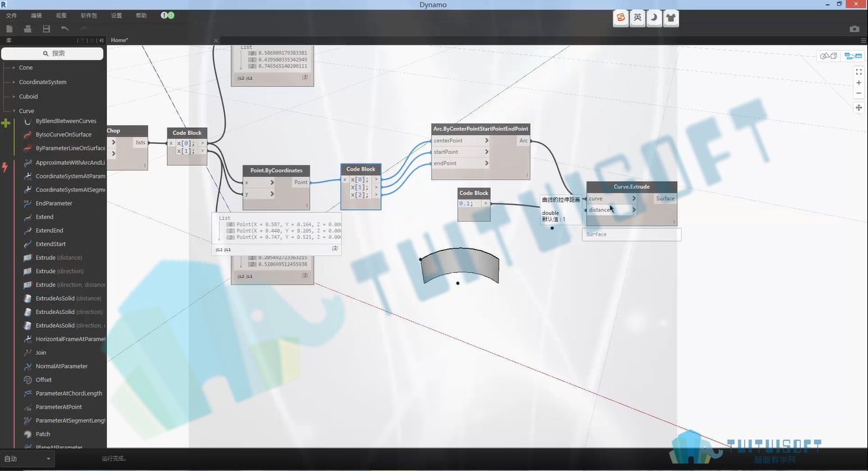Click the Offset node icon in the library
The width and height of the screenshot is (868, 471).
coord(28,380)
